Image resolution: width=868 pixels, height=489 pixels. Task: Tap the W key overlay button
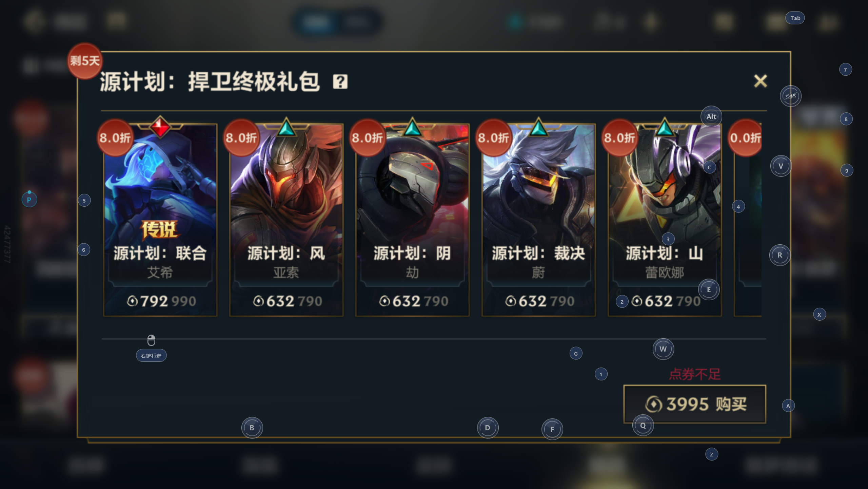(x=663, y=349)
